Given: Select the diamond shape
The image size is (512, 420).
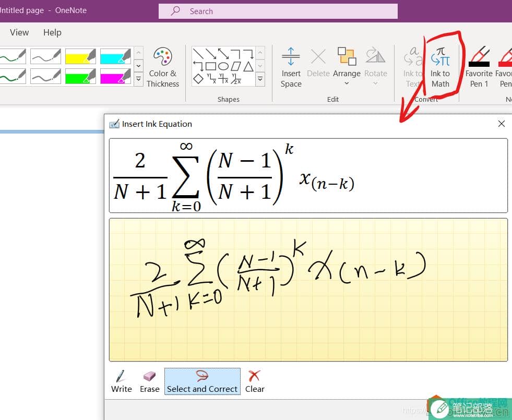Looking at the screenshot, I should pyautogui.click(x=198, y=79).
